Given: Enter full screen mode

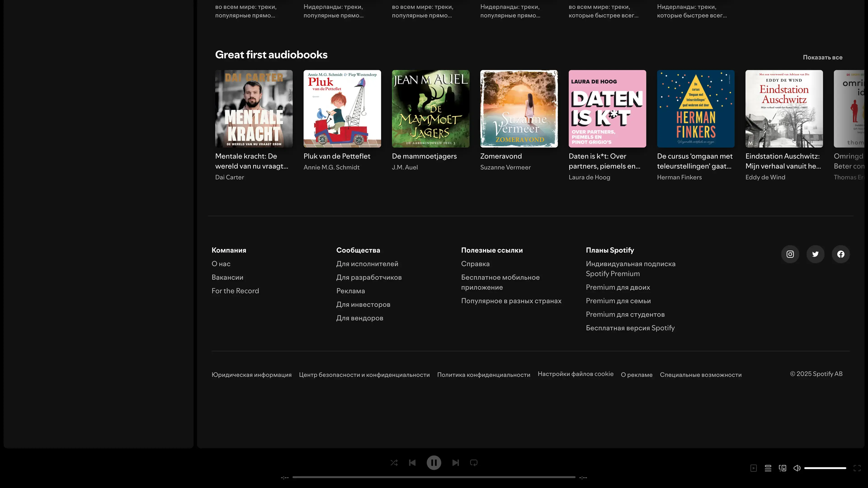Looking at the screenshot, I should click(857, 468).
